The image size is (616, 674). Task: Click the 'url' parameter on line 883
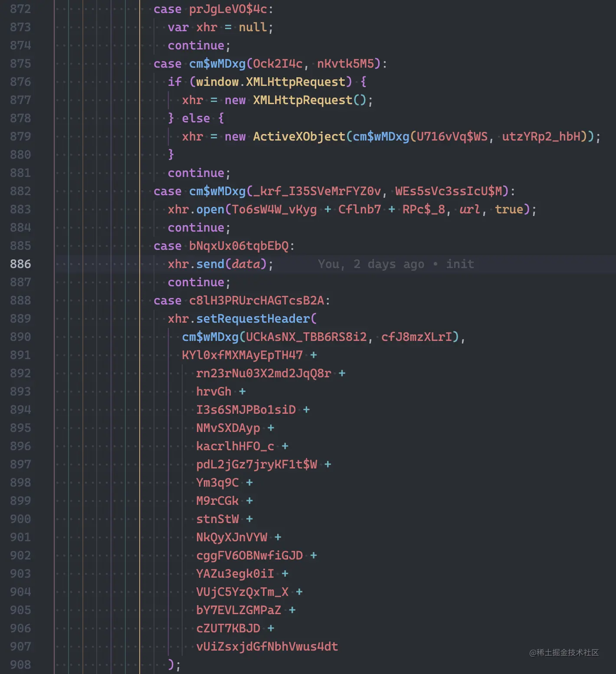pos(470,209)
